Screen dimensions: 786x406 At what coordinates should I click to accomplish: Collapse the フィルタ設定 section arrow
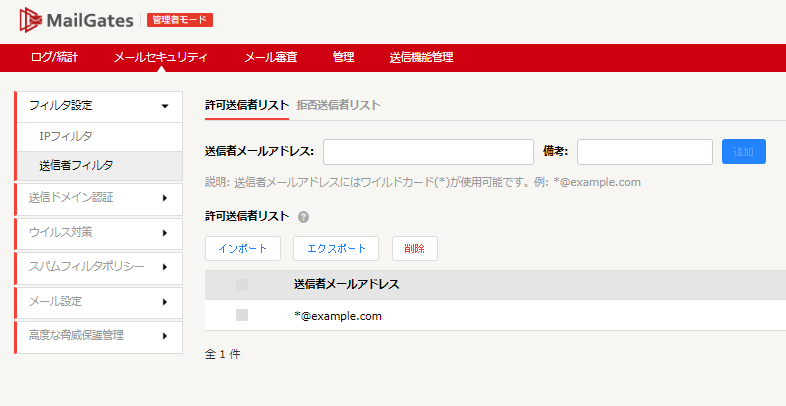coord(165,106)
